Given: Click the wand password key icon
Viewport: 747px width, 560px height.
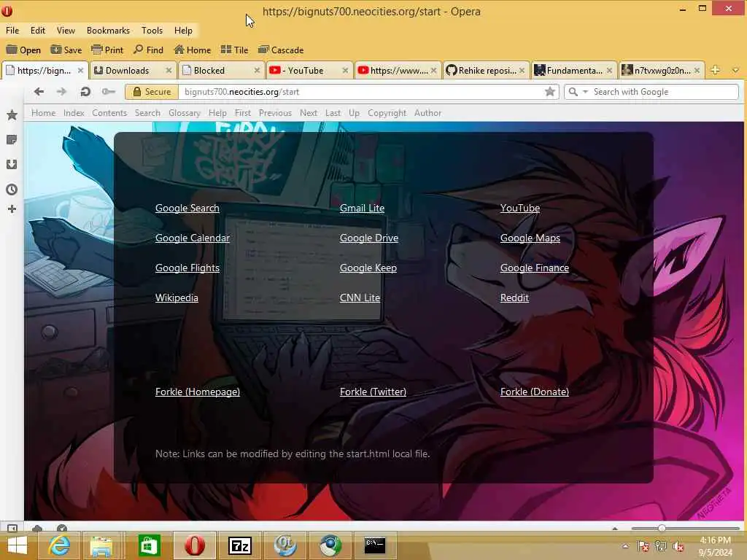Looking at the screenshot, I should pos(109,91).
